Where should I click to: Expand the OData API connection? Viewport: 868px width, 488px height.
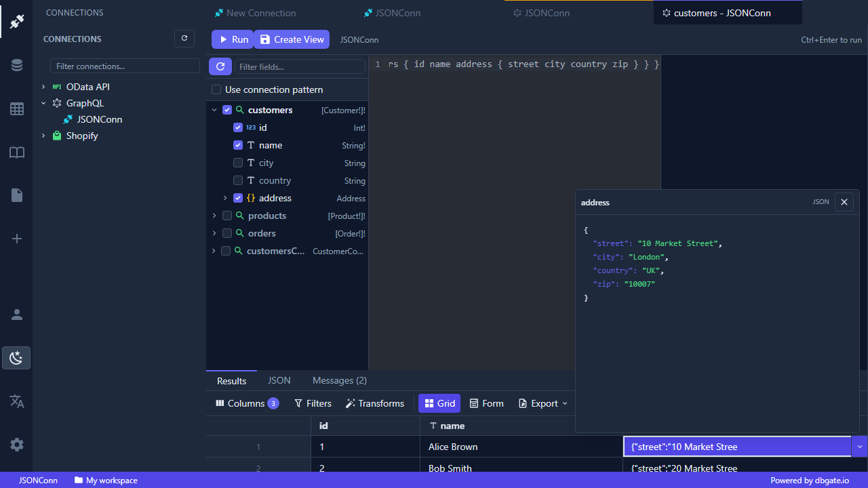pos(43,87)
